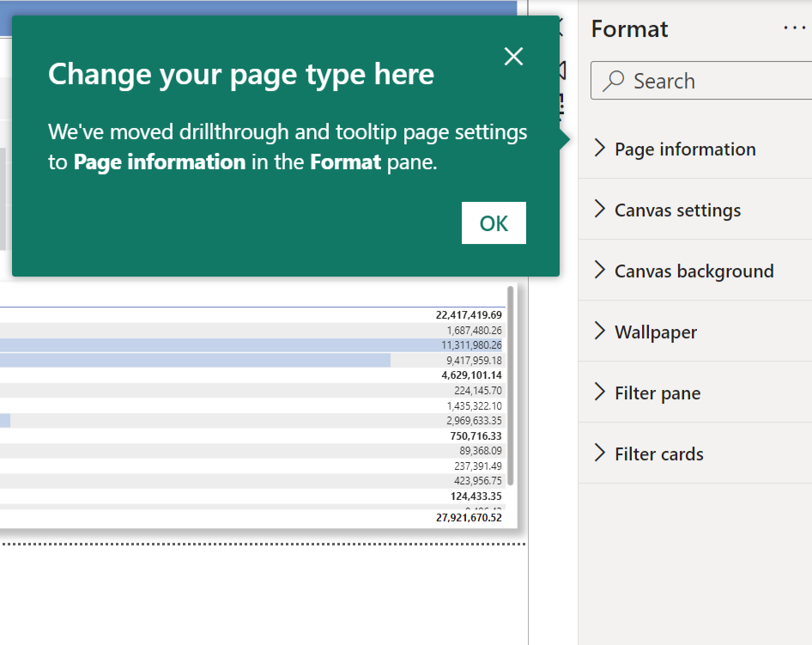812x645 pixels.
Task: Select the value 89,368.09
Action: (x=481, y=451)
